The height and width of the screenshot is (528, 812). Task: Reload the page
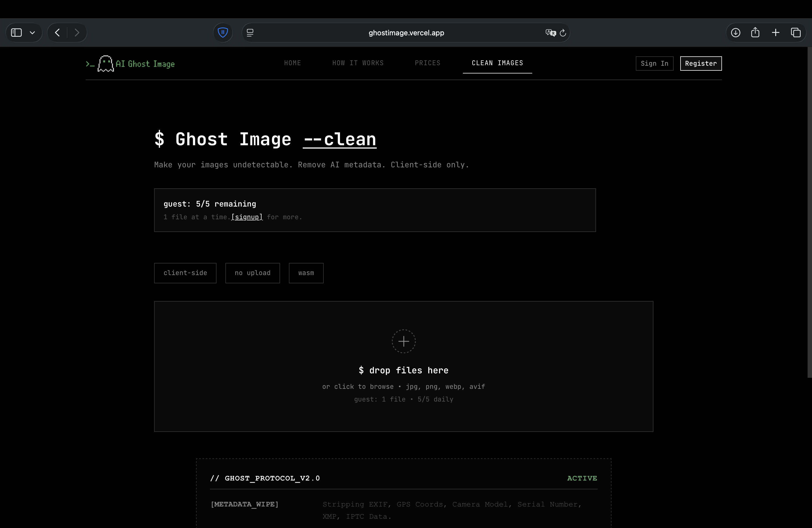(x=563, y=32)
